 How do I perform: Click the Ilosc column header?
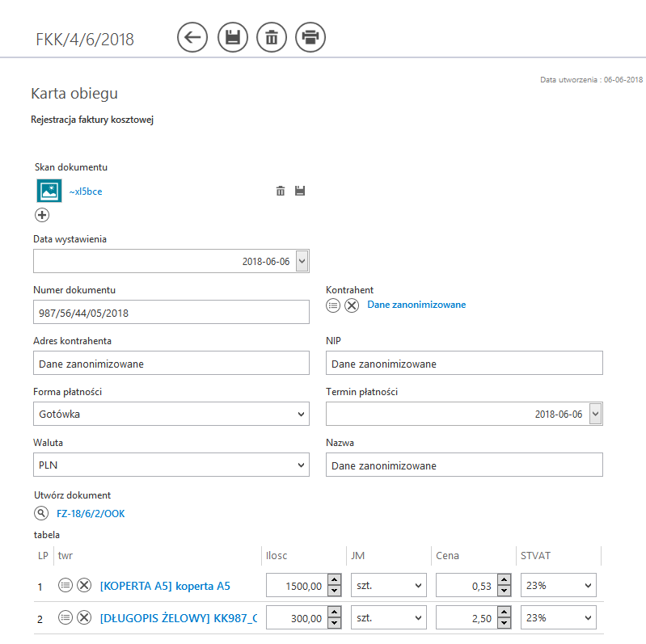tap(277, 556)
